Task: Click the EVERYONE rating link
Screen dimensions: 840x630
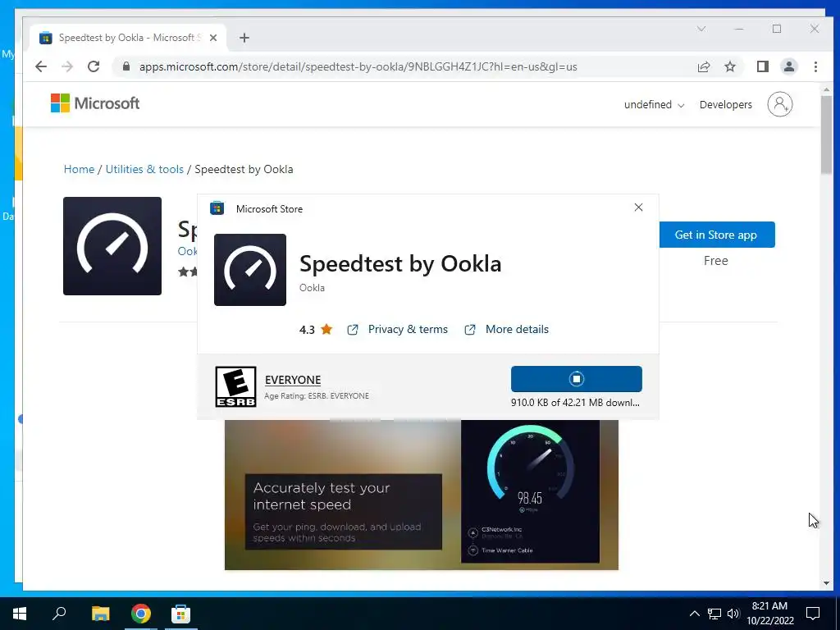Action: (x=293, y=380)
